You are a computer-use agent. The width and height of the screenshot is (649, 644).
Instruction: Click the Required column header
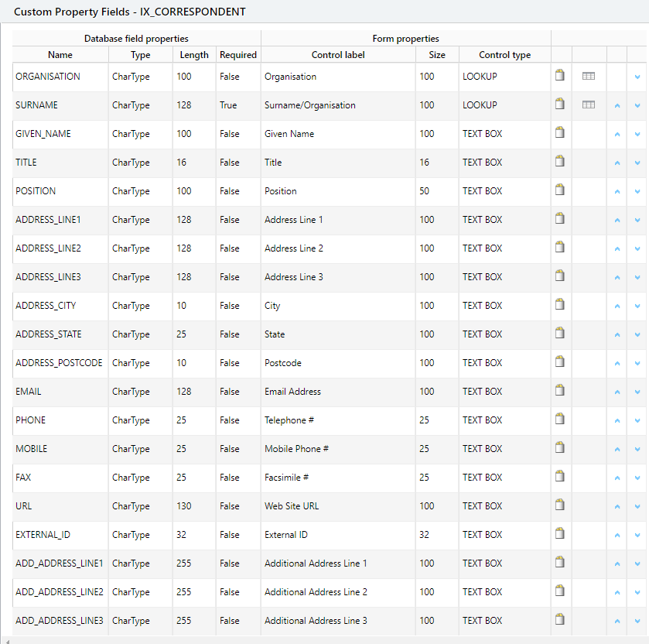[x=237, y=55]
